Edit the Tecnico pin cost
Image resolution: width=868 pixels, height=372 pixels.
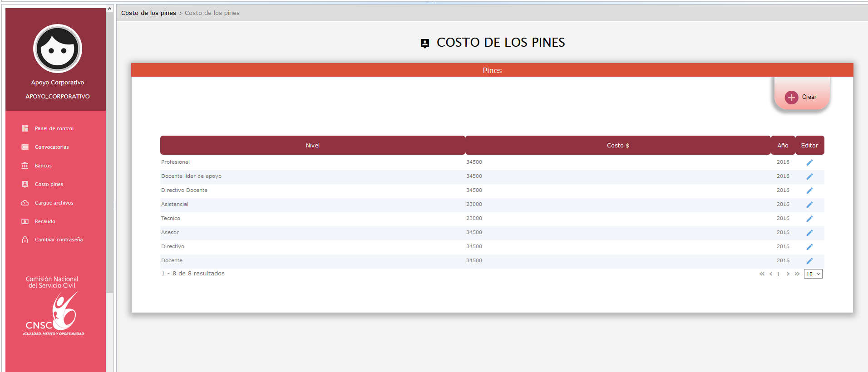pos(809,219)
